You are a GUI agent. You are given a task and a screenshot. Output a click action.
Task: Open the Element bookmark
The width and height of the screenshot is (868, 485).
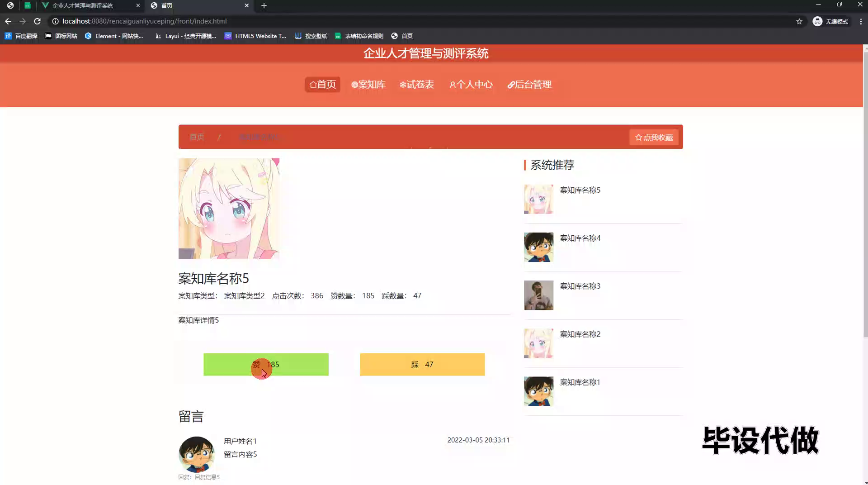coord(114,36)
